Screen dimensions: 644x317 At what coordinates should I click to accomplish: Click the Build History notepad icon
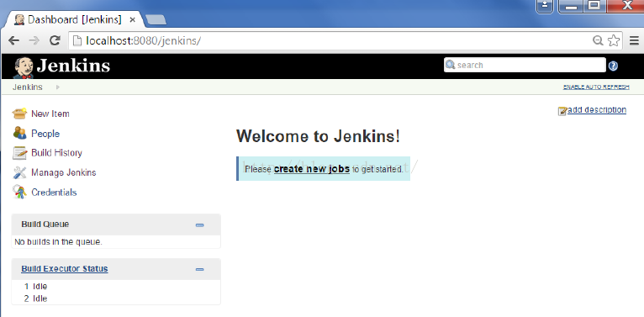19,153
